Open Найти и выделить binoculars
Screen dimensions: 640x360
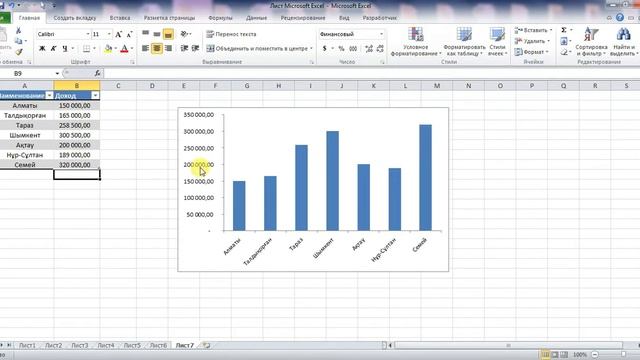coord(623,41)
